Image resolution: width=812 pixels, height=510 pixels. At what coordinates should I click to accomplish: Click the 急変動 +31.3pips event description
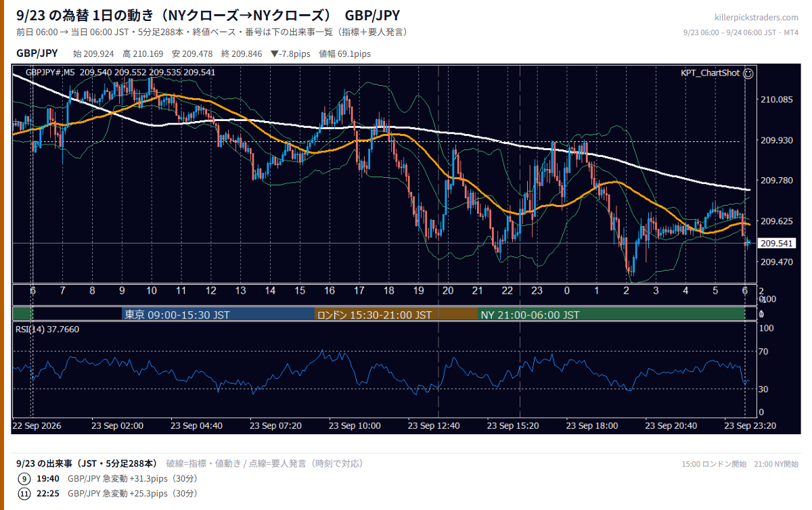click(x=133, y=479)
